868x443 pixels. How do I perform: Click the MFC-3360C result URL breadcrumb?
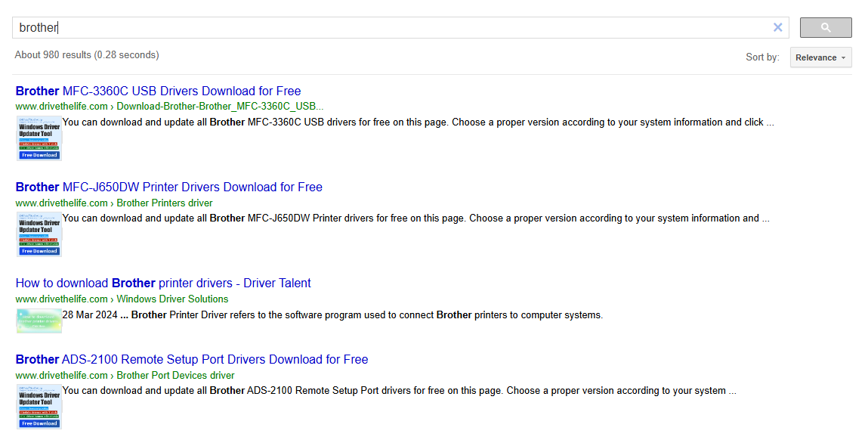click(169, 107)
